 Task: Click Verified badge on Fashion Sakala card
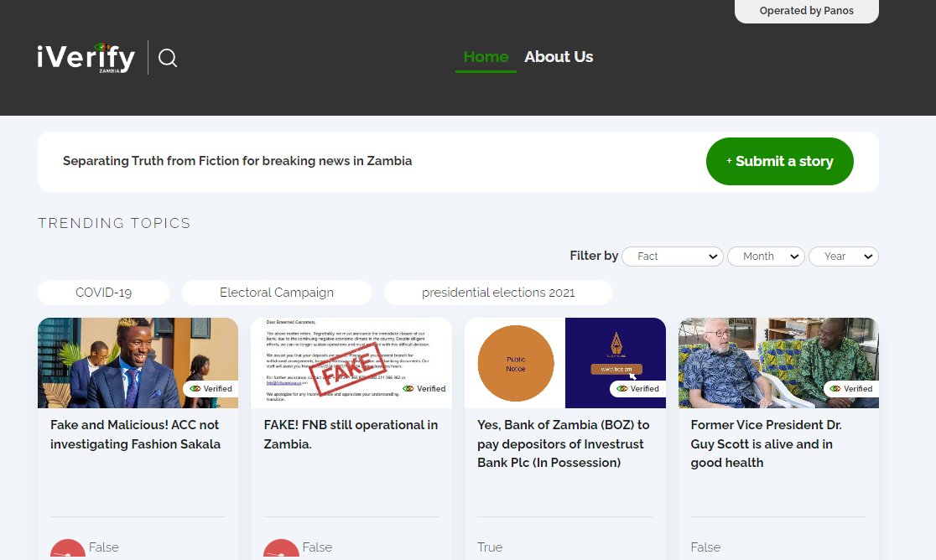[x=211, y=389]
